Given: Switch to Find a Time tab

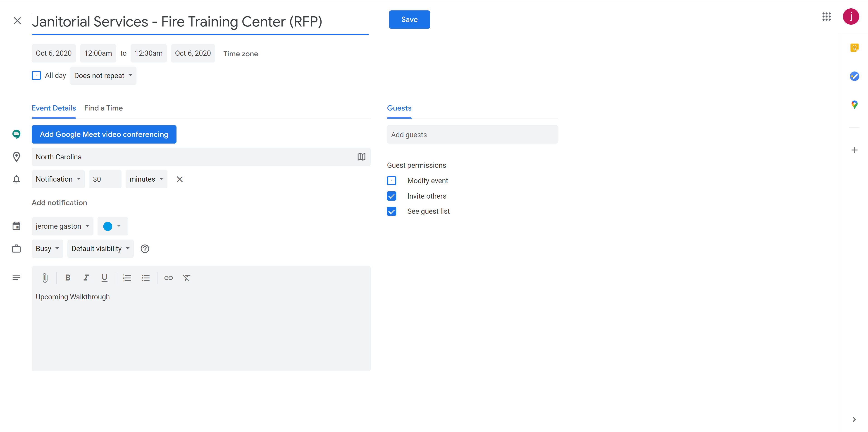Looking at the screenshot, I should coord(103,108).
